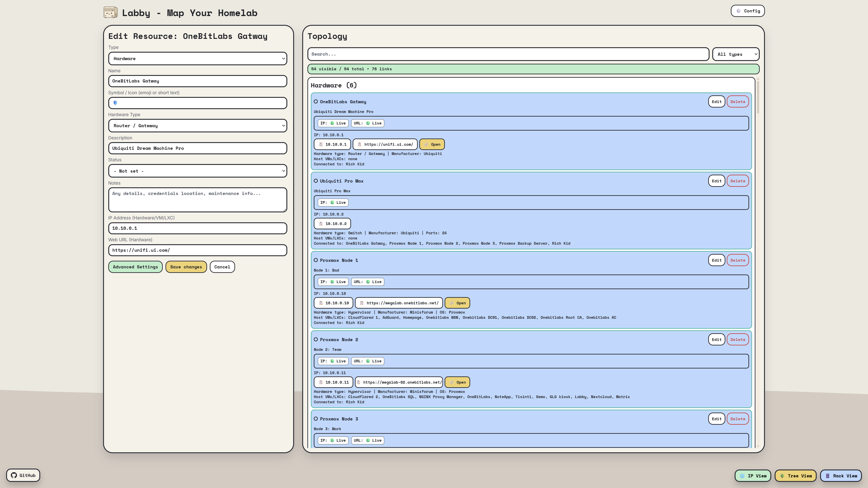
Task: Edit the Proxmox Node 2 entry
Action: tap(716, 340)
